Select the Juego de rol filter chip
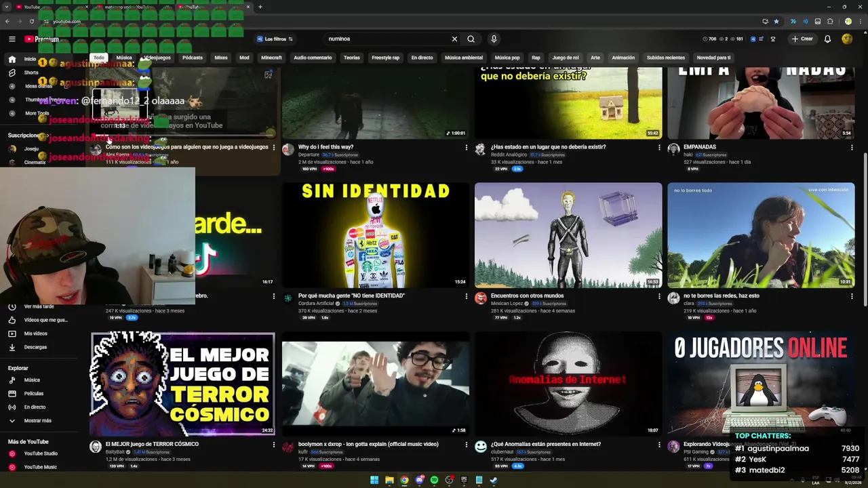The height and width of the screenshot is (488, 868). [x=566, y=58]
